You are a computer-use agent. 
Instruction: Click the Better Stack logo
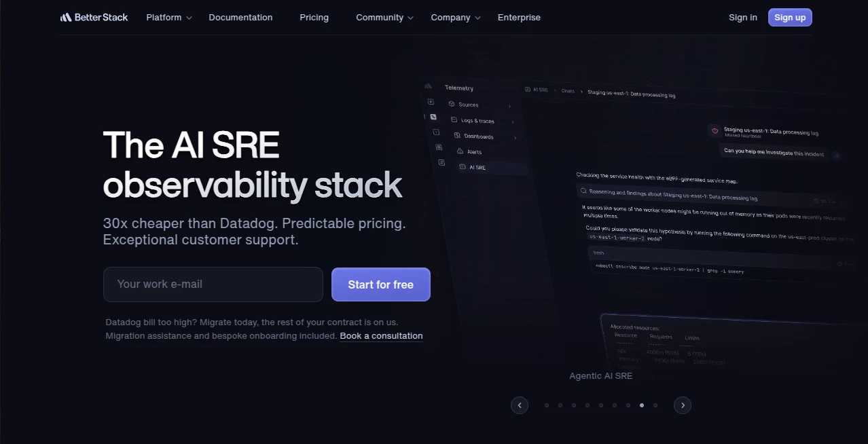click(94, 17)
